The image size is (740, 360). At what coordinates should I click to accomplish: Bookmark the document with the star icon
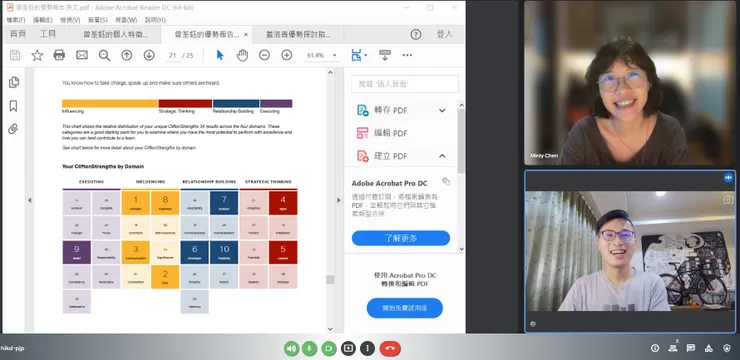coord(37,55)
